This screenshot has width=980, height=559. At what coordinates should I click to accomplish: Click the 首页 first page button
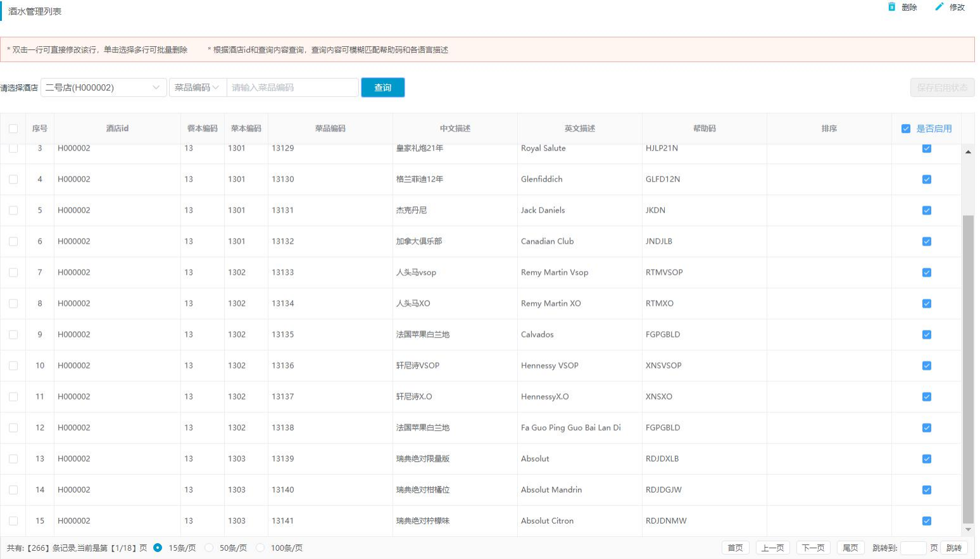[735, 548]
